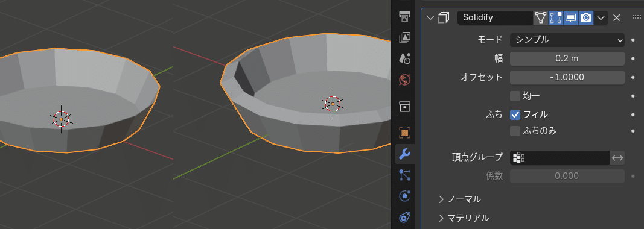Click the Solidify modifier name field
Screen dimensions: 644x229
pyautogui.click(x=496, y=17)
